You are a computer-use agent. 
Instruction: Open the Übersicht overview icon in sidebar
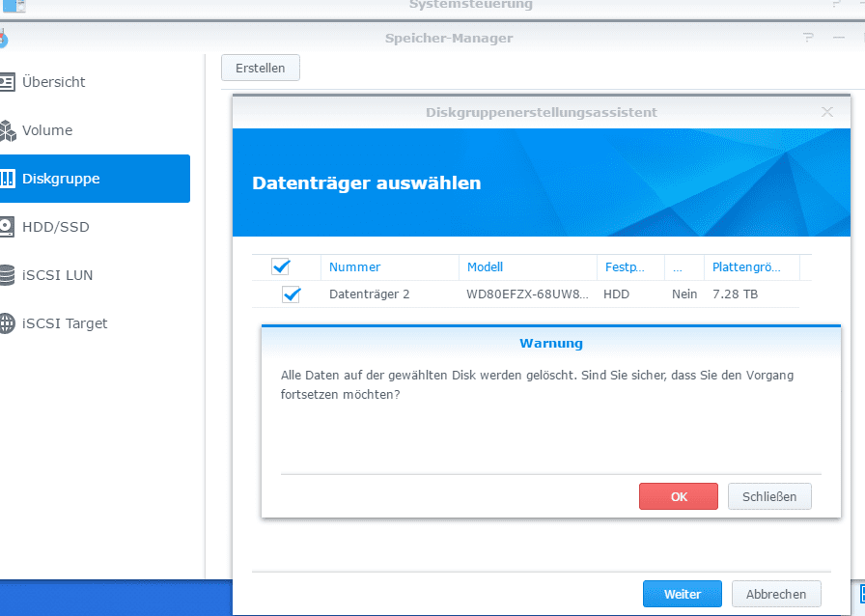(x=7, y=82)
